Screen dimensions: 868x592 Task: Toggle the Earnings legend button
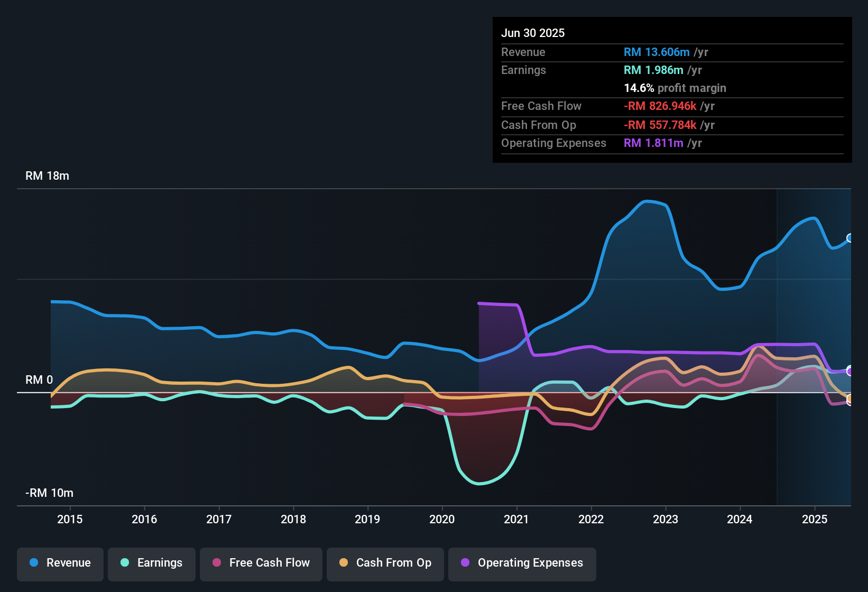tap(152, 563)
